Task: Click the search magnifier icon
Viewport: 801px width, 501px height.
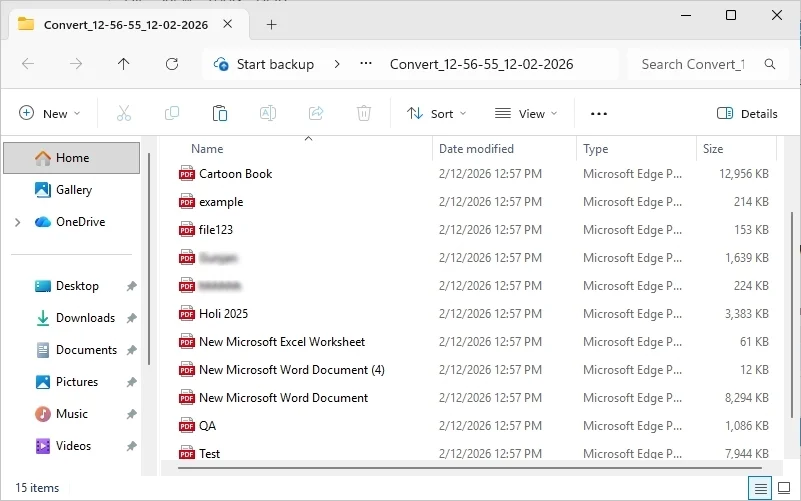Action: (769, 64)
